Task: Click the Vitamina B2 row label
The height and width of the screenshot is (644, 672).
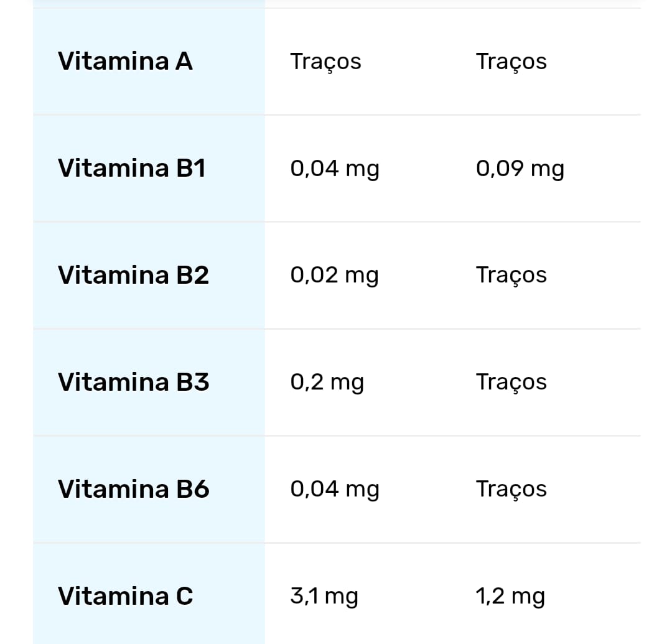Action: pyautogui.click(x=133, y=275)
